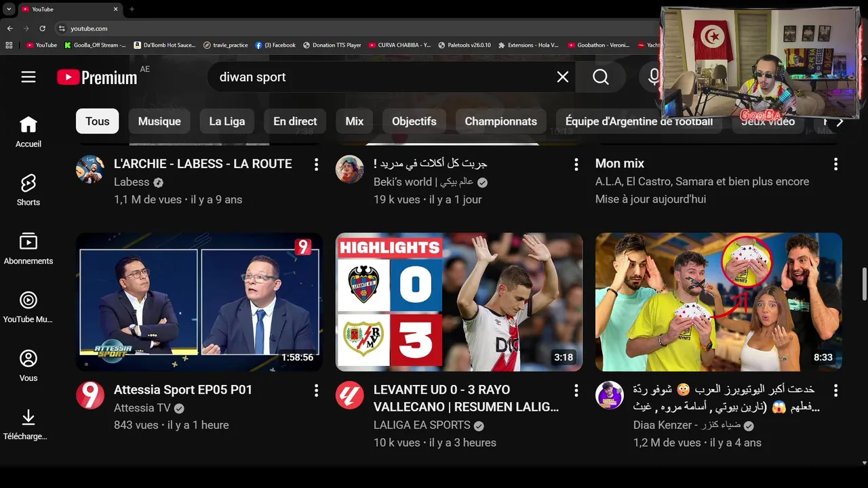Open the Extensions - Hola bookmark

click(x=528, y=45)
